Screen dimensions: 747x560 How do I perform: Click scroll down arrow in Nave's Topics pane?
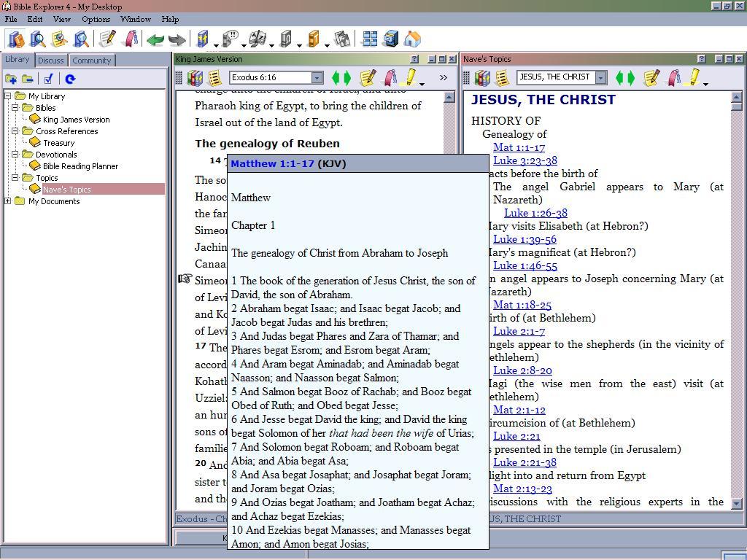click(x=736, y=503)
